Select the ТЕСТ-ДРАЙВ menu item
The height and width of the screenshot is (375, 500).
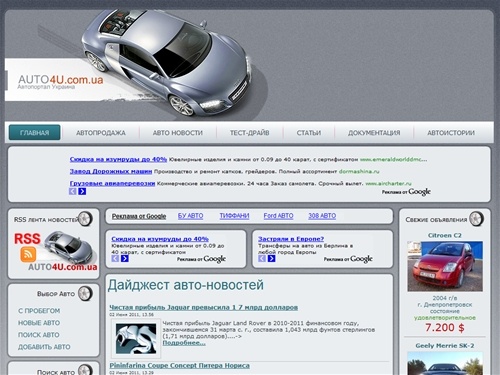250,133
